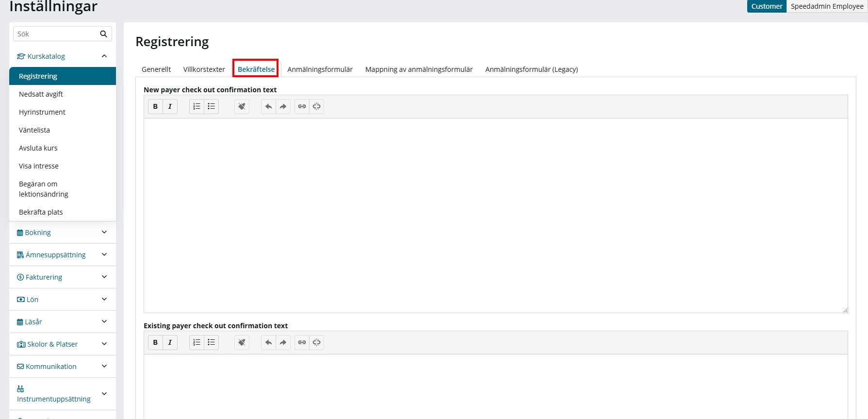Image resolution: width=868 pixels, height=419 pixels.
Task: Expand the Fakturering section
Action: pos(104,277)
